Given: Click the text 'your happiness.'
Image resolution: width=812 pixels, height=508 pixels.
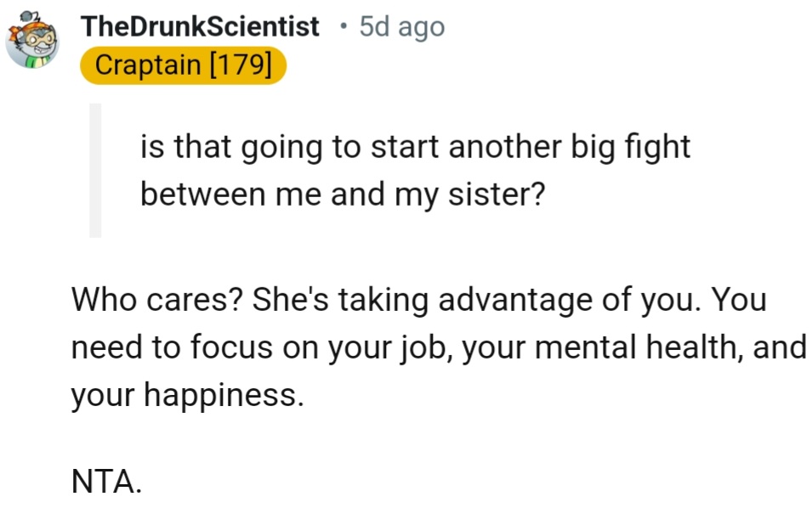Looking at the screenshot, I should 186,394.
